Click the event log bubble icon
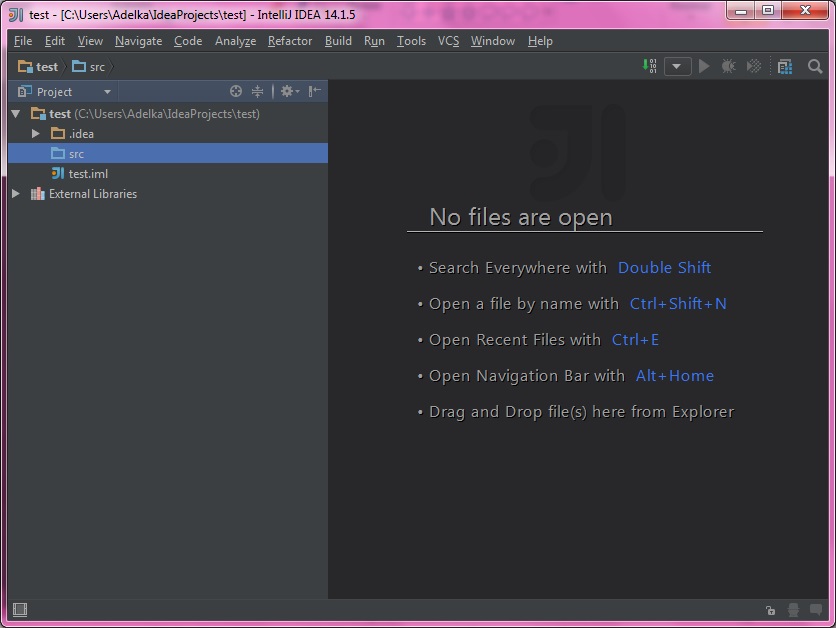The image size is (836, 628). 816,609
